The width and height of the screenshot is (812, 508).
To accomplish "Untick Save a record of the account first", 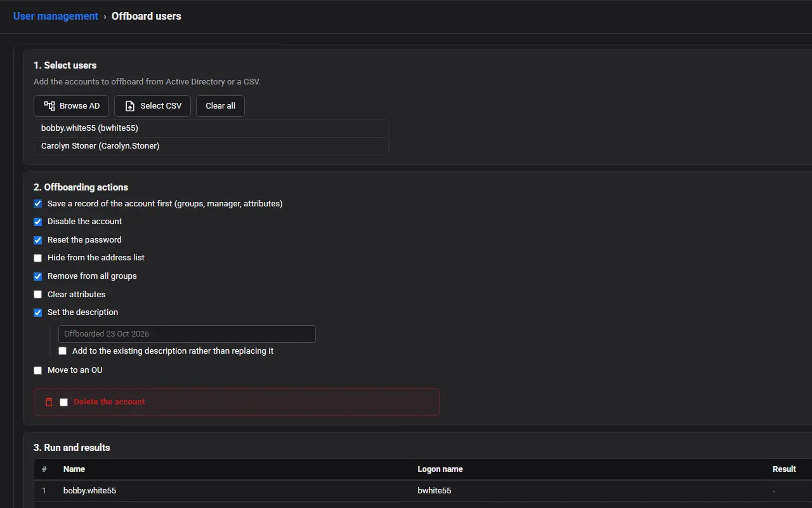I will [37, 204].
